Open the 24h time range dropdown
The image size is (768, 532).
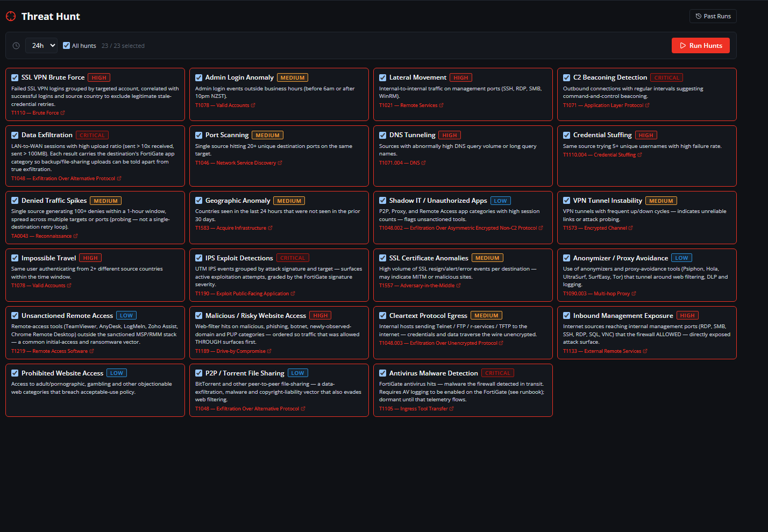41,46
